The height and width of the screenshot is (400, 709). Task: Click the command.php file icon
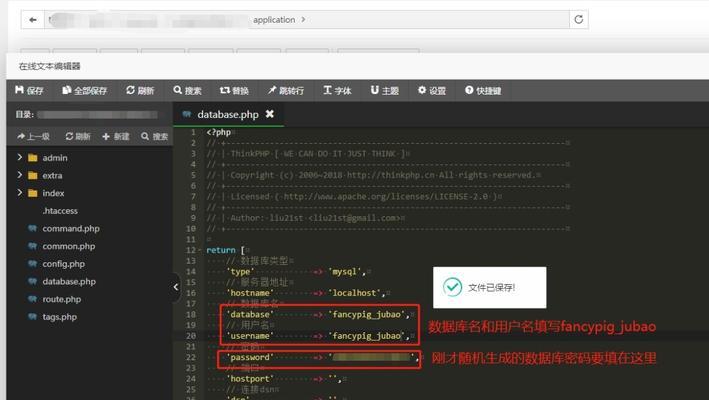click(32, 228)
